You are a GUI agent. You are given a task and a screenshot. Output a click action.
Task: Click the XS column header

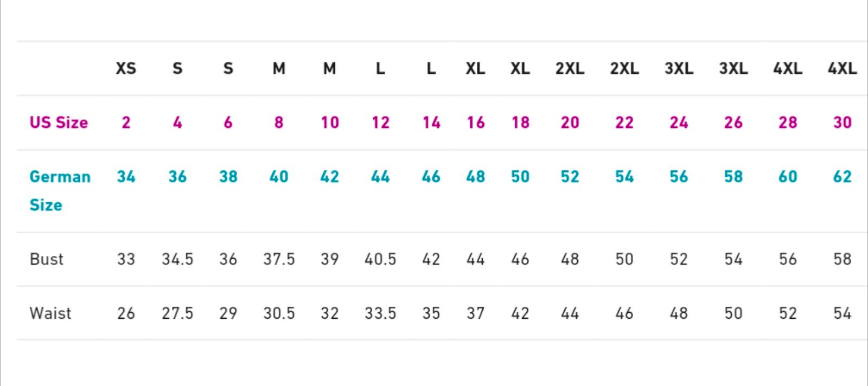point(126,69)
